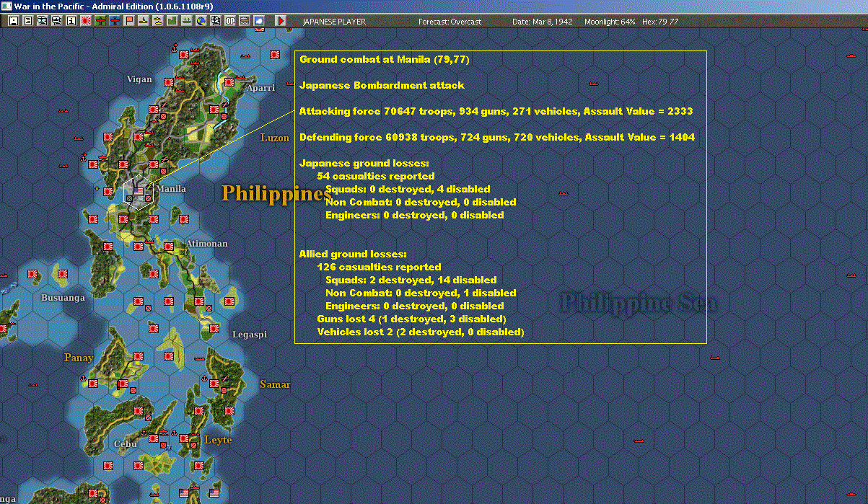Click 'Squads: 2 destroyed, 14 disabled' line

[411, 280]
